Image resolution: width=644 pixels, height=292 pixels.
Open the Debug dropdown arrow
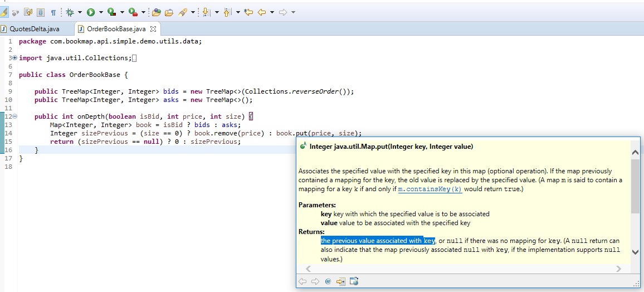[80, 12]
